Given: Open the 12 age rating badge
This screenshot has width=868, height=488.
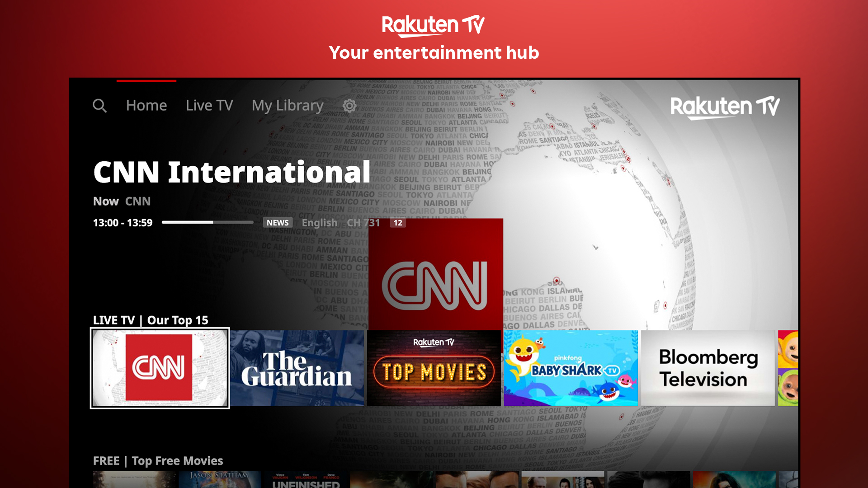Looking at the screenshot, I should coord(397,223).
